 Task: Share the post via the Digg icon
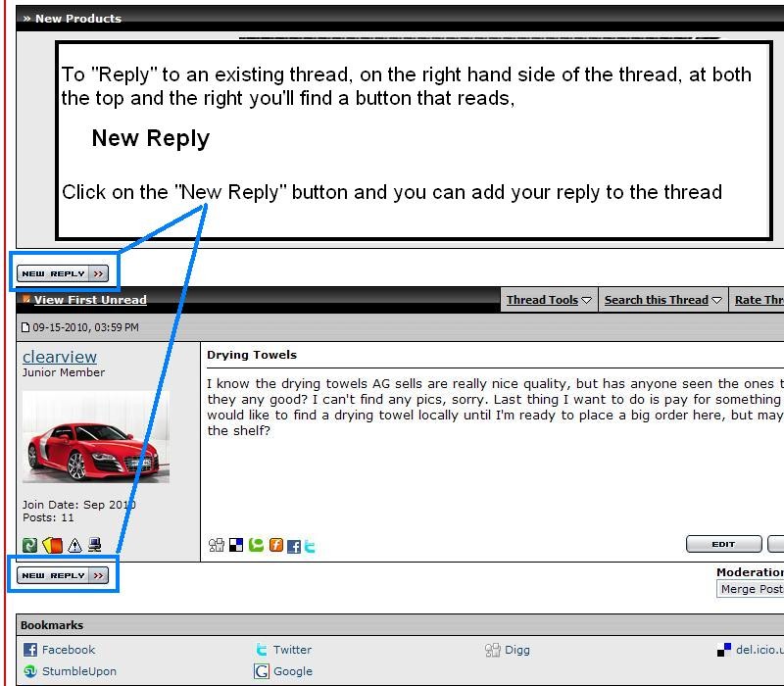point(216,545)
